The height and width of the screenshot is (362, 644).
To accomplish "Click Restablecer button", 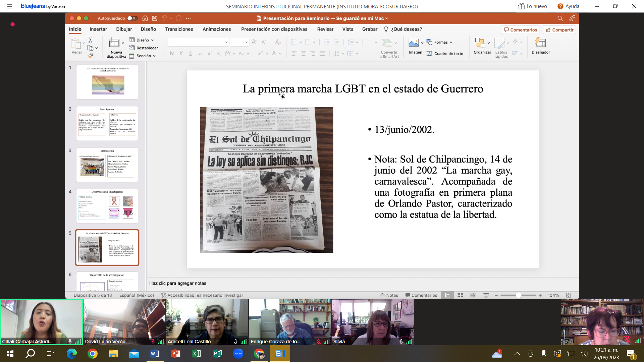I will pos(143,48).
